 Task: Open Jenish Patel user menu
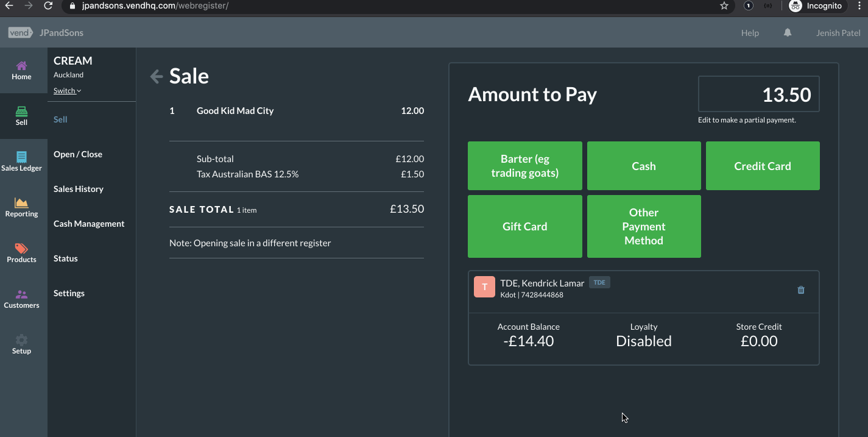click(x=838, y=33)
